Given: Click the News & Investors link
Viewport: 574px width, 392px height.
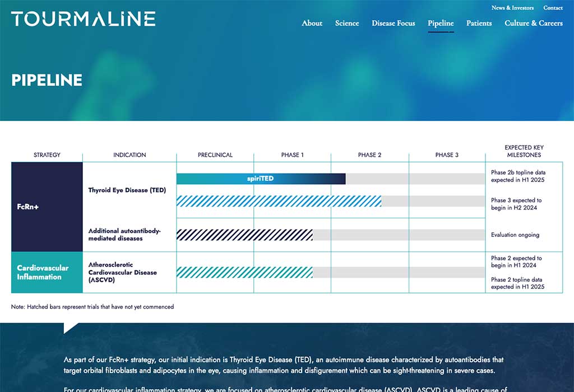Looking at the screenshot, I should (512, 8).
